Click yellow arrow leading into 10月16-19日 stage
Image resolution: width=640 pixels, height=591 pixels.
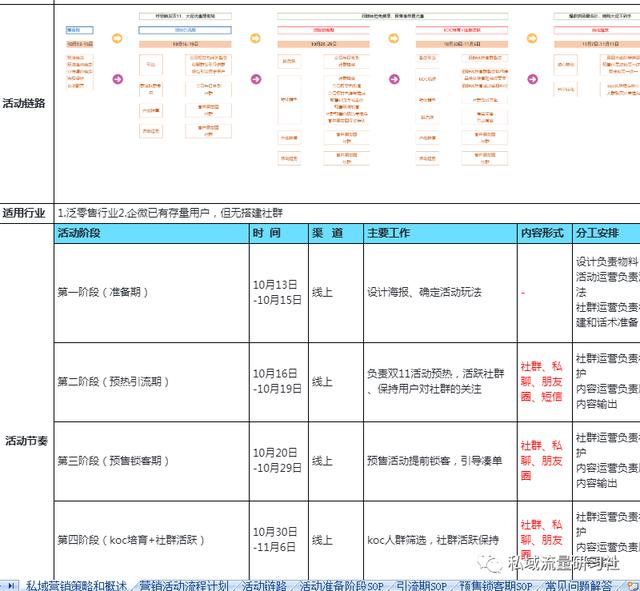(117, 38)
